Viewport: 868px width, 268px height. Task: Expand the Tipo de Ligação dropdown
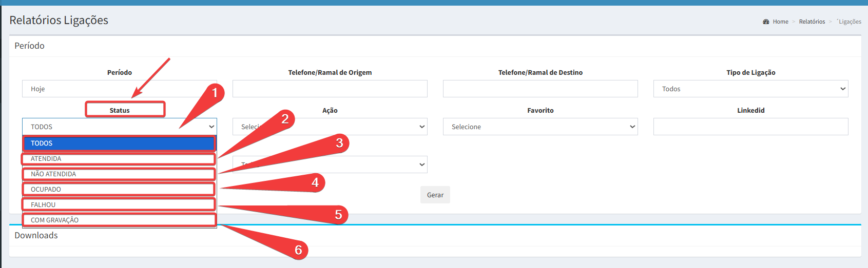point(750,89)
